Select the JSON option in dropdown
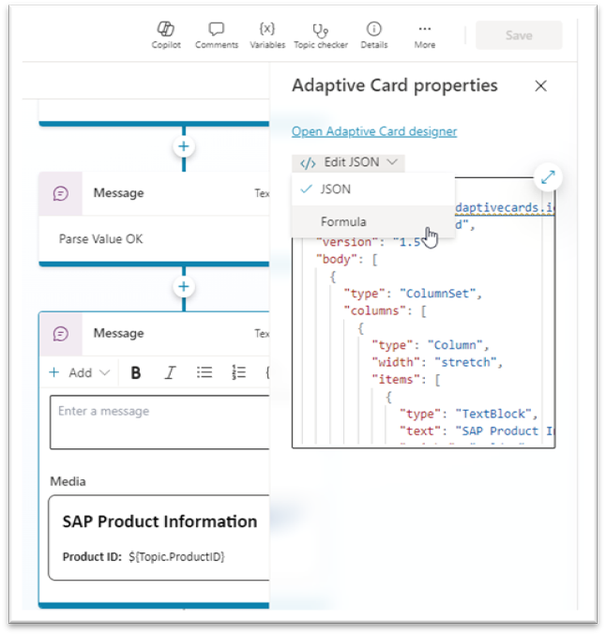The height and width of the screenshot is (635, 606). click(373, 189)
